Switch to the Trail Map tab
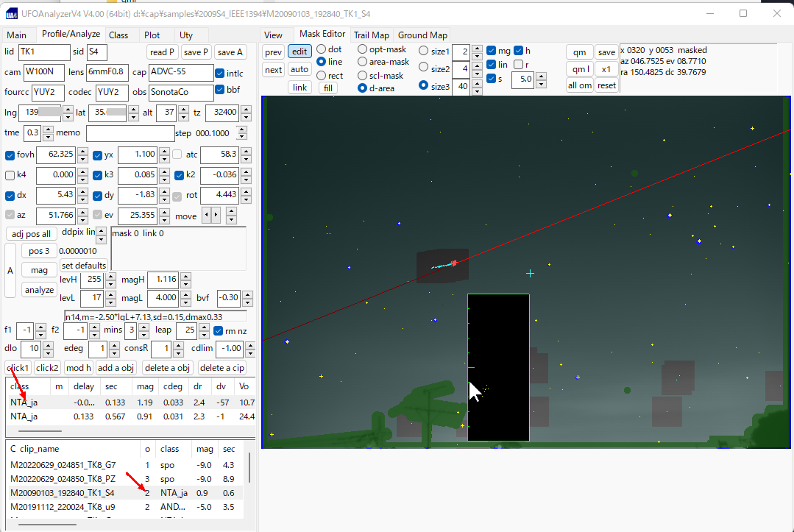 371,35
